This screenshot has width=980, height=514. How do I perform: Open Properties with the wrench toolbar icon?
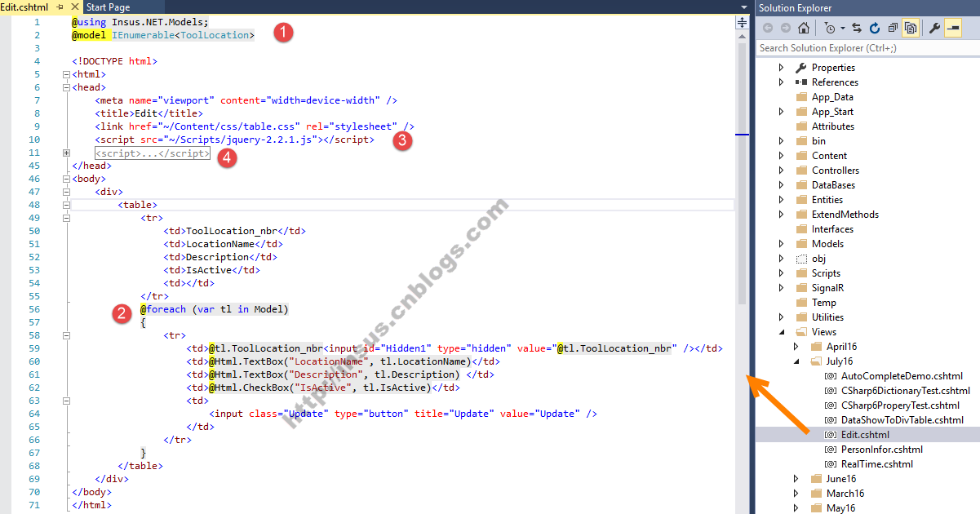[x=935, y=28]
